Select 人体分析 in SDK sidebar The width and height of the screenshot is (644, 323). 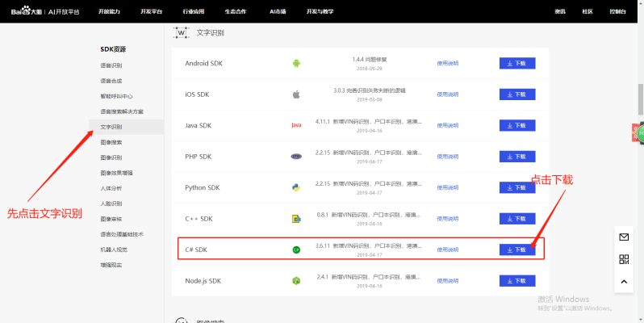(111, 188)
